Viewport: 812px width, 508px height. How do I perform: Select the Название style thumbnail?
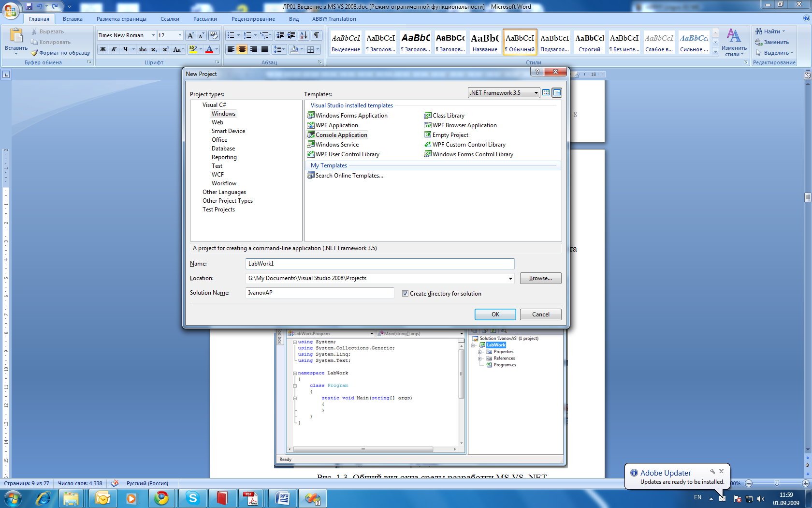coord(485,43)
